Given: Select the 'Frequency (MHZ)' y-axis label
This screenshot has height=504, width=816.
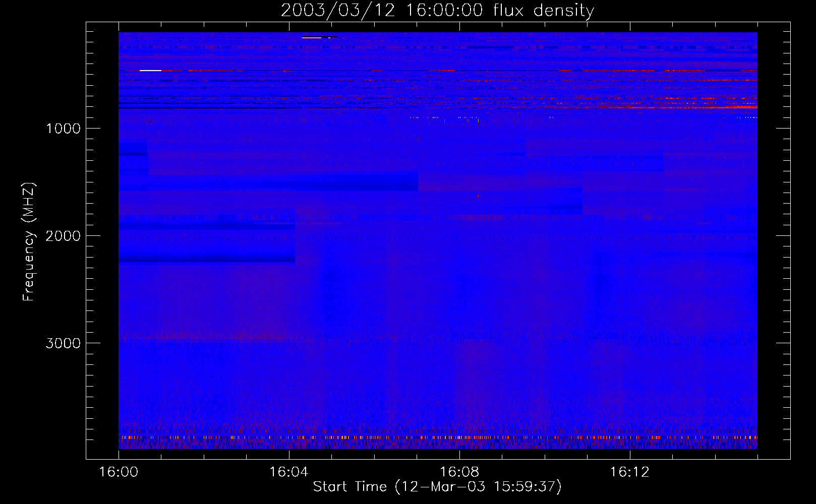Looking at the screenshot, I should (x=29, y=242).
